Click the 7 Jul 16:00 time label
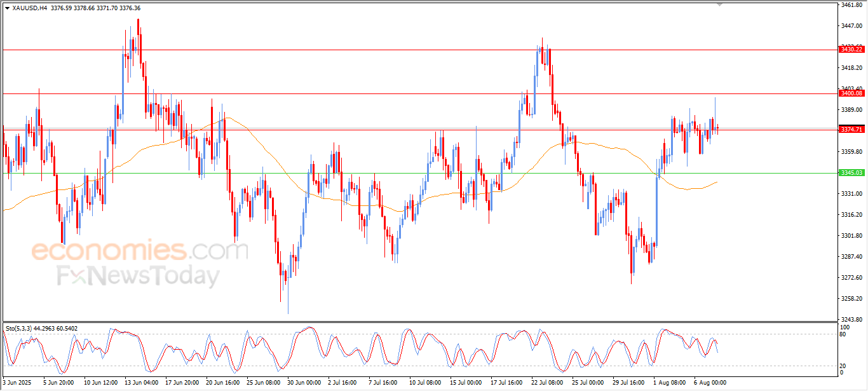Image resolution: width=868 pixels, height=391 pixels. point(384,383)
